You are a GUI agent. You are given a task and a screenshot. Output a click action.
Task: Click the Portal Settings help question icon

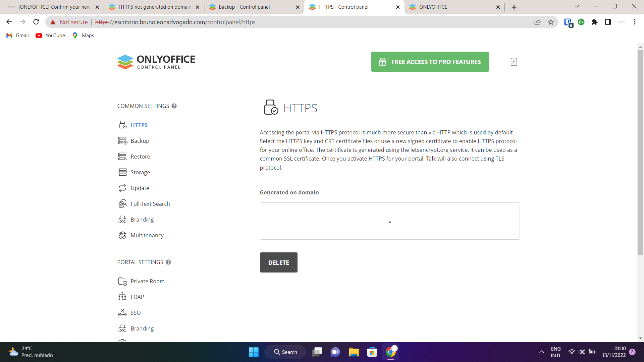coord(168,262)
